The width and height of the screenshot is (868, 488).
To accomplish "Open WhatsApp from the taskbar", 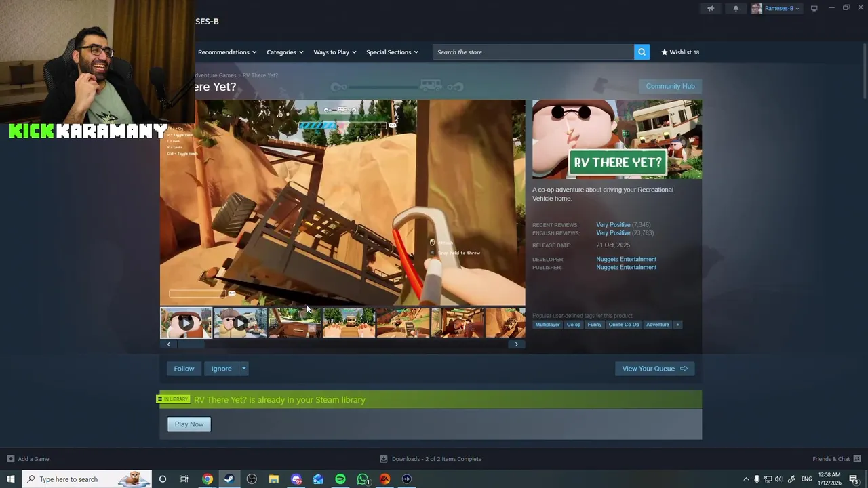I will click(x=363, y=479).
